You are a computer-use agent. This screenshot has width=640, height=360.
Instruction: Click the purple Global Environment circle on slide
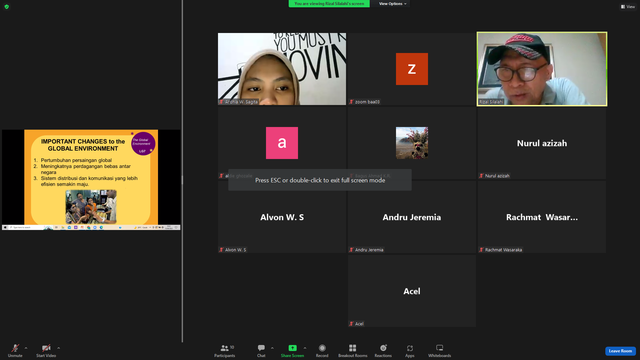(x=143, y=144)
